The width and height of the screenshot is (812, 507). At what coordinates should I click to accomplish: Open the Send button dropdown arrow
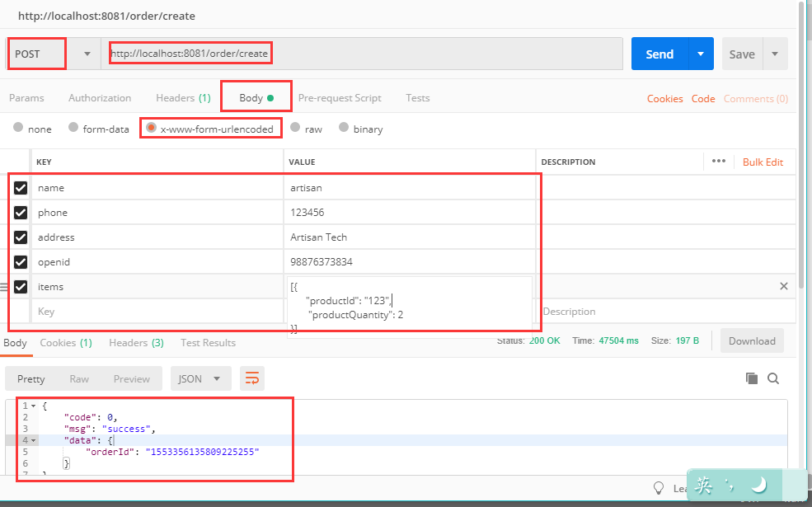[701, 54]
